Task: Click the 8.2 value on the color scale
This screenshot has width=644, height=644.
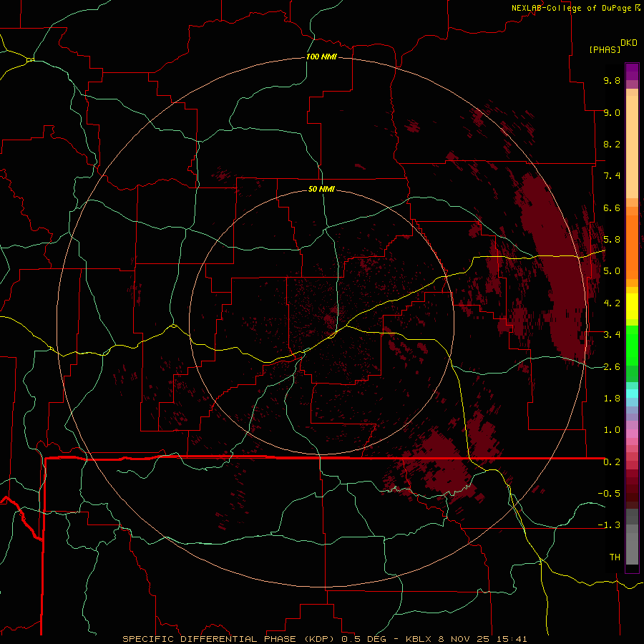Action: (612, 144)
